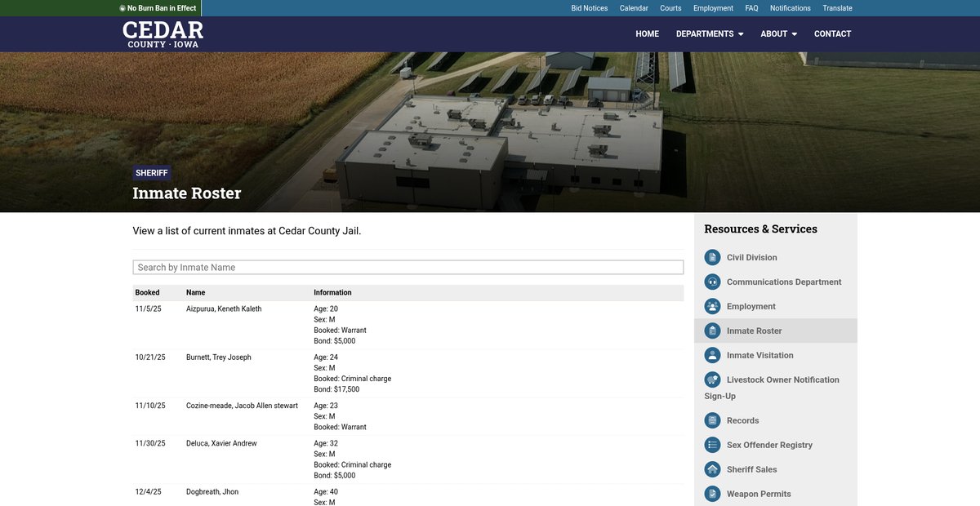Click the Resources & Services heading
Screen dimensions: 980x506
[x=760, y=229]
